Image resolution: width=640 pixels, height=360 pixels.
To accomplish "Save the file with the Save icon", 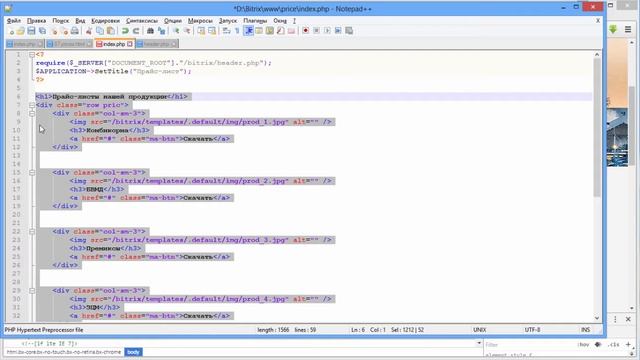I will (31, 31).
